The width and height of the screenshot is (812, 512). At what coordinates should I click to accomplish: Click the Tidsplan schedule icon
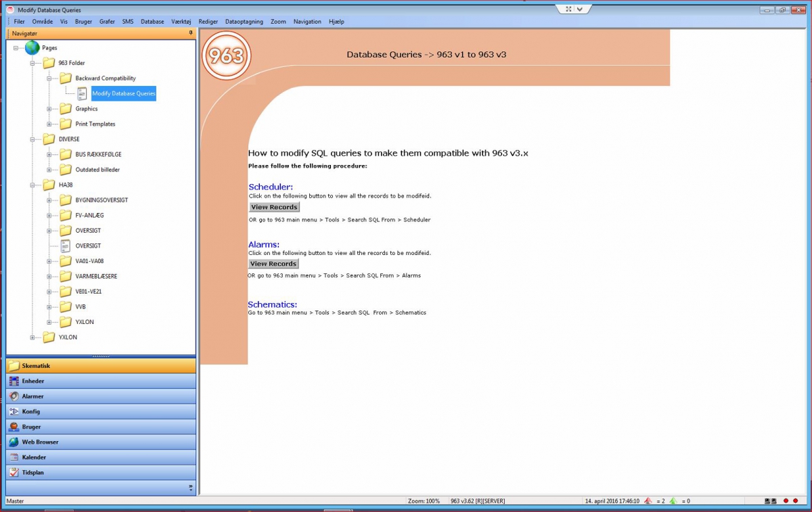[14, 472]
